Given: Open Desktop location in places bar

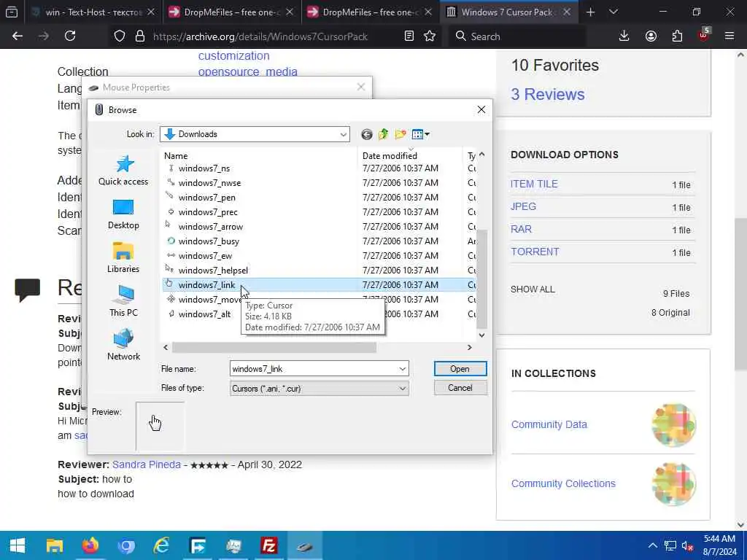Looking at the screenshot, I should point(123,214).
